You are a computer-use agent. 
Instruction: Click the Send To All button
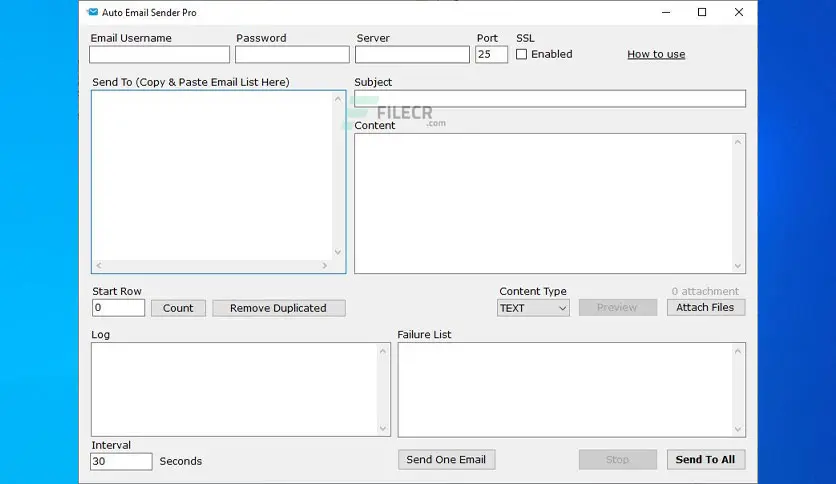coord(705,459)
